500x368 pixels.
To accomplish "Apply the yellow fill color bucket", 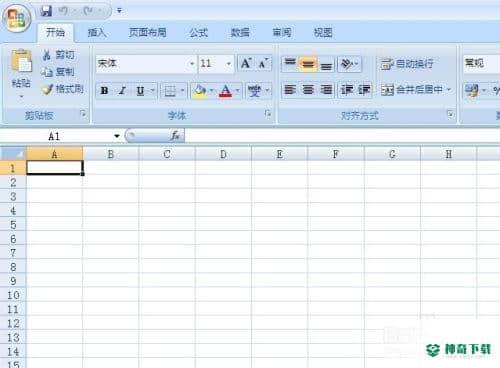I will click(x=200, y=90).
